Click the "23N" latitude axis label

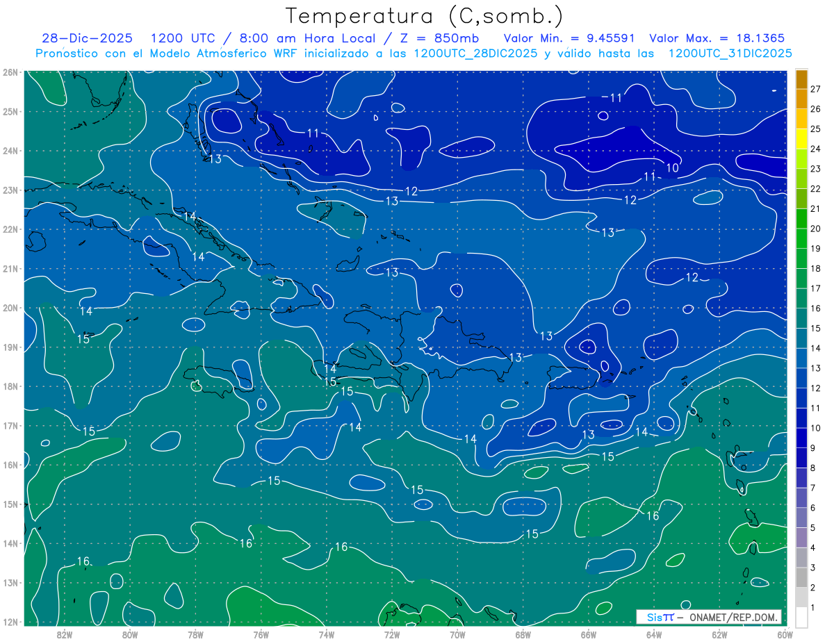pyautogui.click(x=10, y=190)
